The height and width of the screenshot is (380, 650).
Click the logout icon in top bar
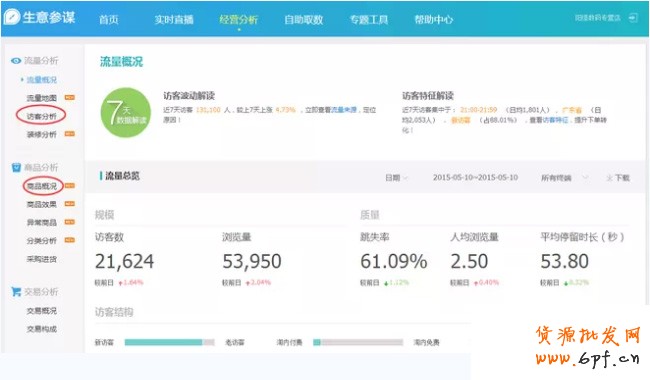[x=633, y=18]
